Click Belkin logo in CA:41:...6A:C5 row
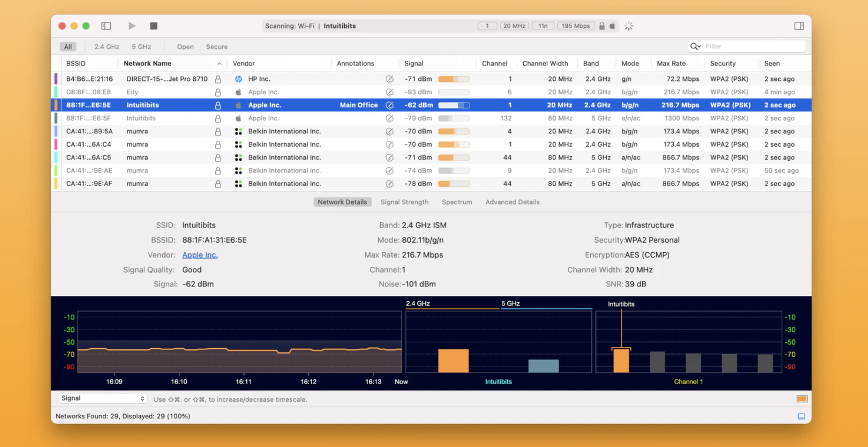868x447 pixels. pos(238,158)
